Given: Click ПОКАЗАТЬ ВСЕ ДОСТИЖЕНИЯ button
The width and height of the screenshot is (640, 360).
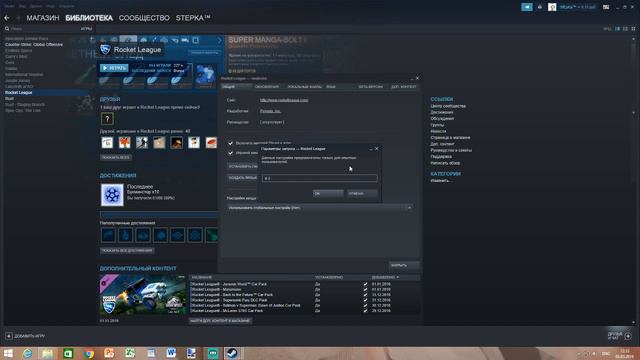Looking at the screenshot, I should tap(127, 250).
